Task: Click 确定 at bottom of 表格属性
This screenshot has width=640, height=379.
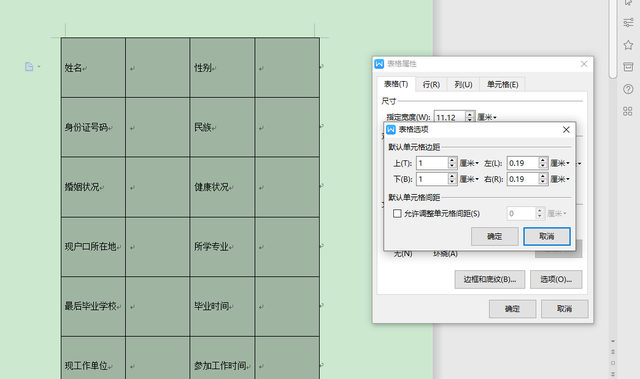Action: (513, 309)
